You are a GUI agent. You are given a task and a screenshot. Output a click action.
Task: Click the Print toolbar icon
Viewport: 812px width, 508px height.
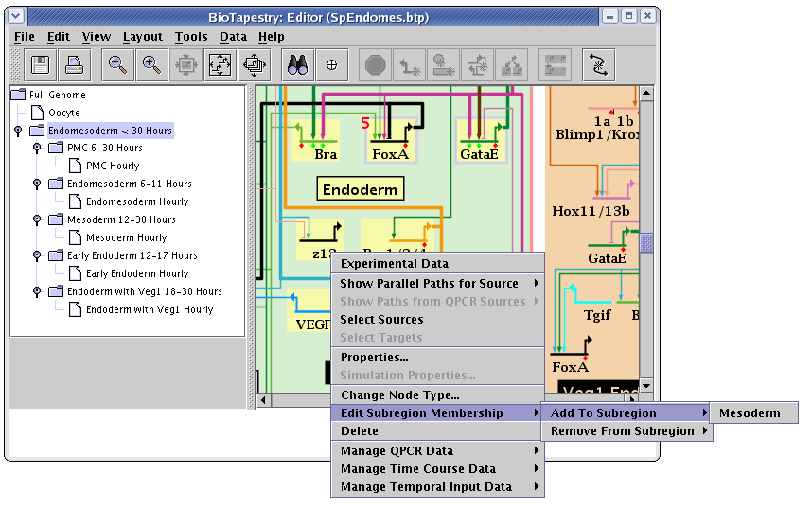point(75,64)
